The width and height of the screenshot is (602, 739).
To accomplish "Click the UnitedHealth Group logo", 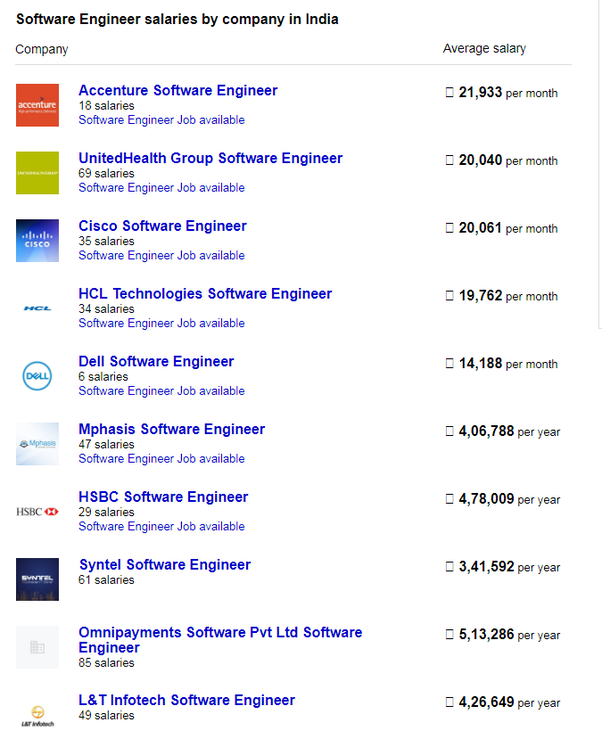I will point(37,173).
